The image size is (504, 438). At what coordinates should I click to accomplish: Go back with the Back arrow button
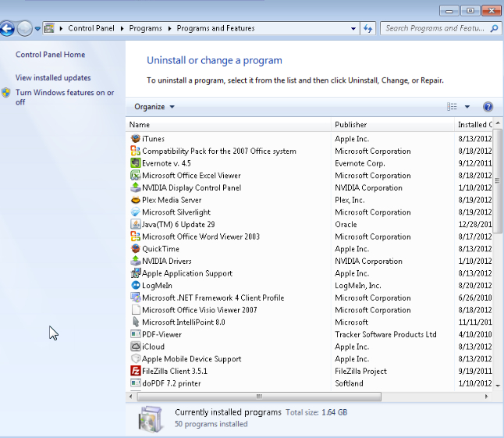[7, 29]
